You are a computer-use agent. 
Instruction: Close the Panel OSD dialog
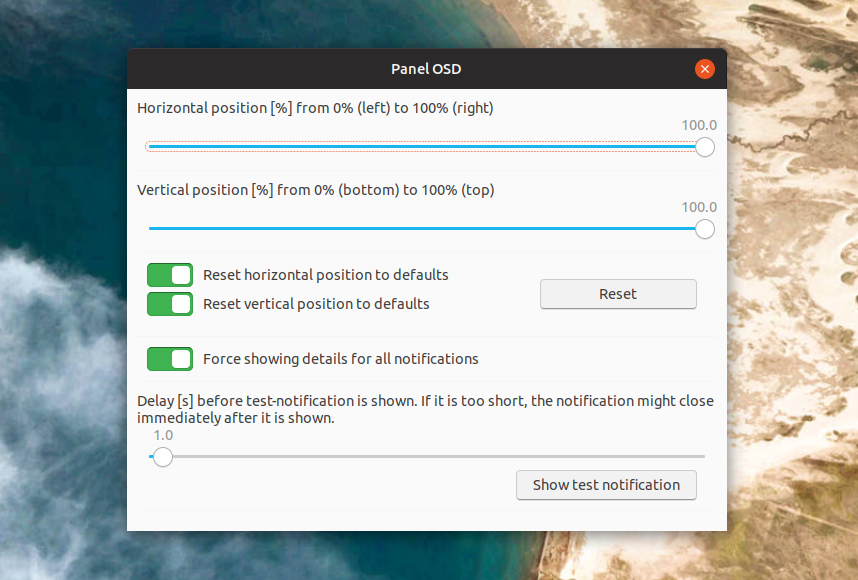pyautogui.click(x=705, y=69)
